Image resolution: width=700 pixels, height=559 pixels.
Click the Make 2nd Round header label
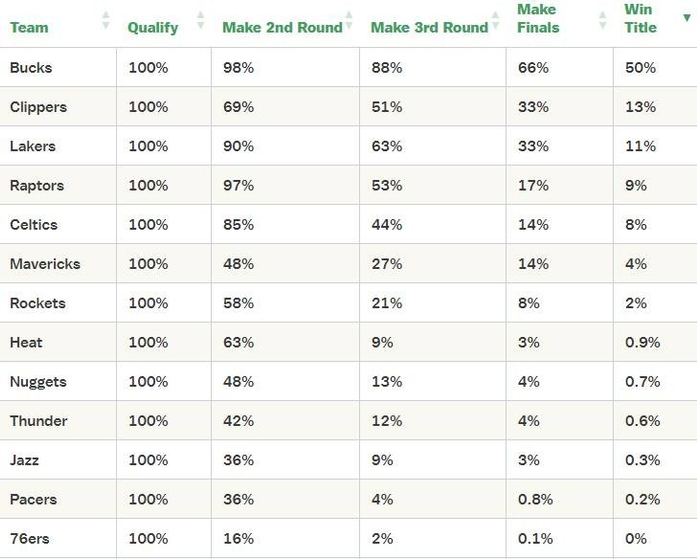tap(282, 27)
